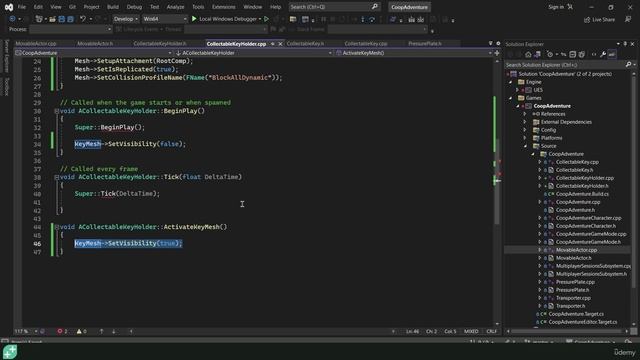Pin the CollectableKeyHolder.cpp tab
The height and width of the screenshot is (360, 640).
point(272,44)
